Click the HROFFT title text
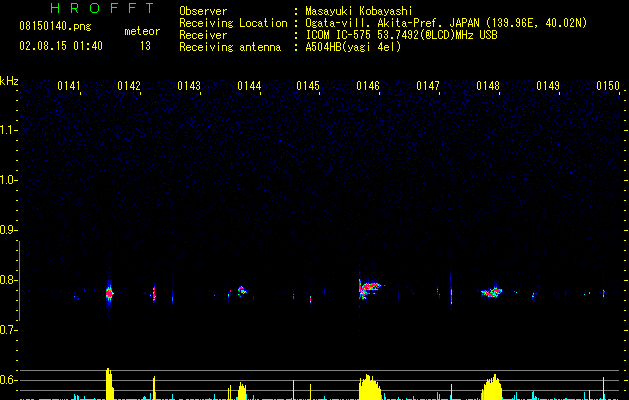Screen dimensions: 629x400 [x=103, y=8]
